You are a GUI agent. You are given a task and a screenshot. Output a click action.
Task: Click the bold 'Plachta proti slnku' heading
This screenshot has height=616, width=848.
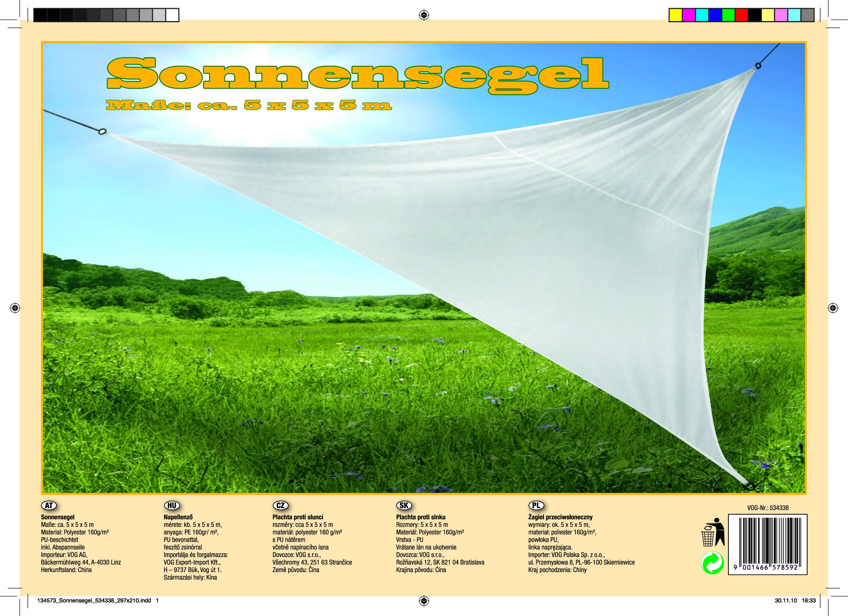pyautogui.click(x=421, y=517)
